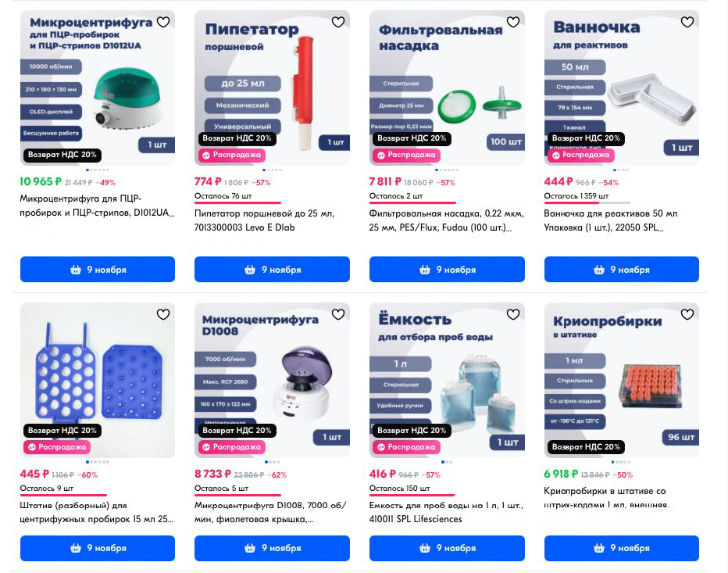This screenshot has height=573, width=728.
Task: Open the Криопробирки в штативе product image
Action: coord(622,380)
